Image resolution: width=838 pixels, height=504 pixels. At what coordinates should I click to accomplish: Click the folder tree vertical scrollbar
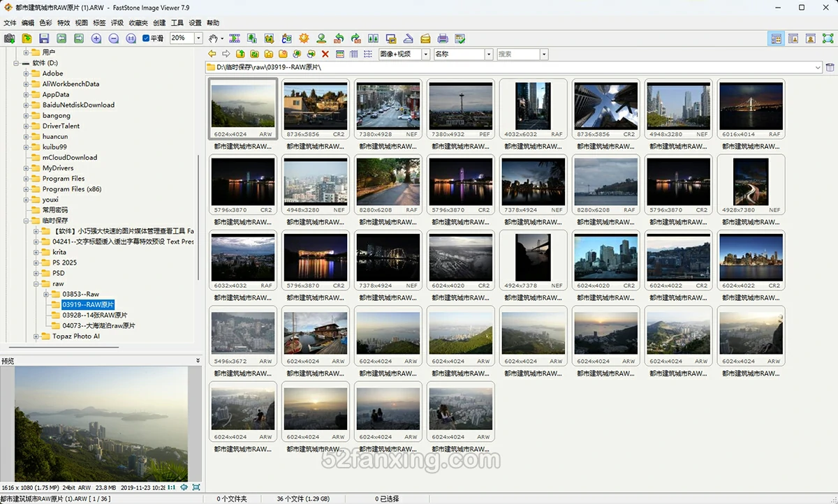[199, 216]
